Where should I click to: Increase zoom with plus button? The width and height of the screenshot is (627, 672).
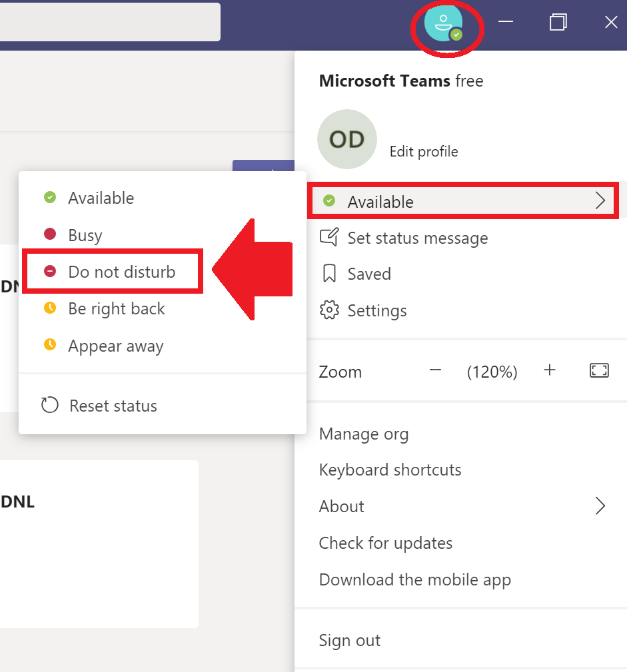pos(550,370)
